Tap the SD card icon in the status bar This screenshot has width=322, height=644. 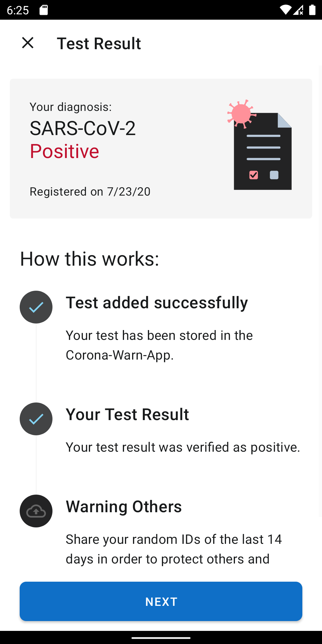[x=44, y=10]
